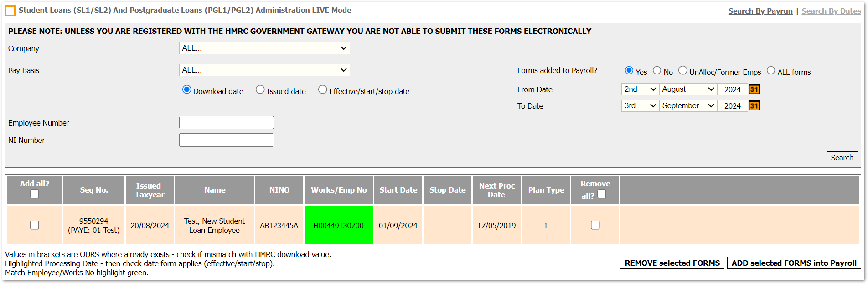868x284 pixels.
Task: Click the green highlighted Works/Emp No cell
Action: [x=339, y=226]
